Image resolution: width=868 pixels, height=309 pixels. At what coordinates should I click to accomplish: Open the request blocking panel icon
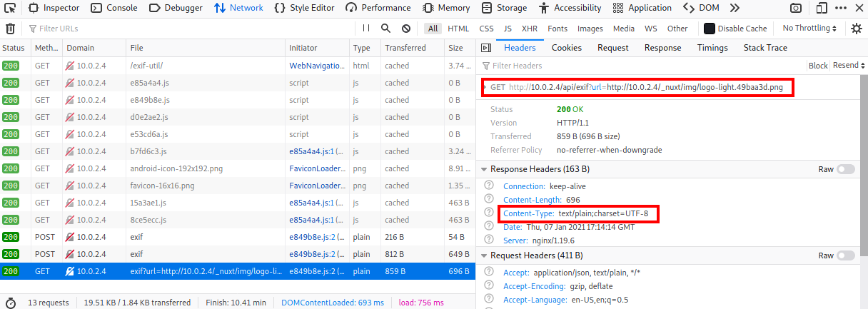(406, 29)
